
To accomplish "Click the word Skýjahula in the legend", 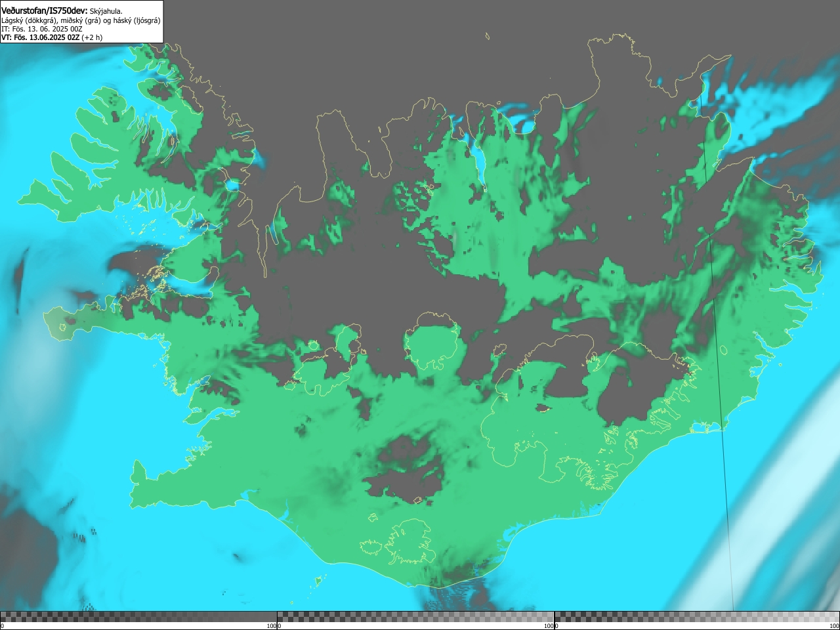I will (x=106, y=11).
